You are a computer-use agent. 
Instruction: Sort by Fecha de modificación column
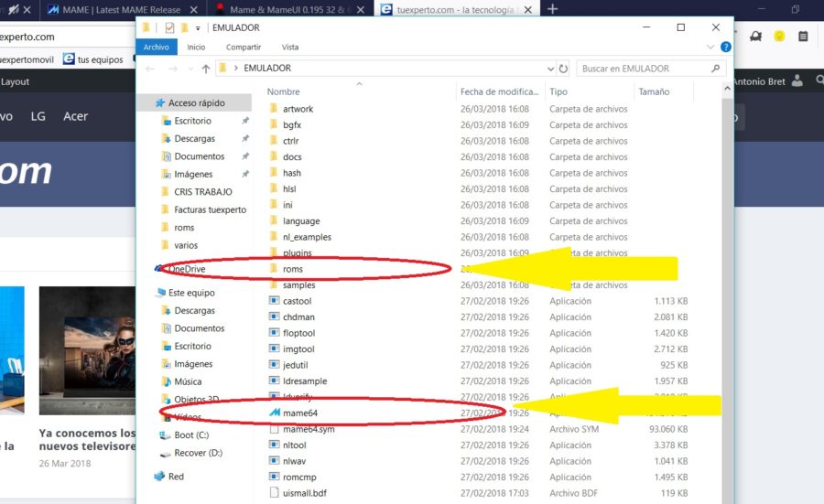[499, 91]
